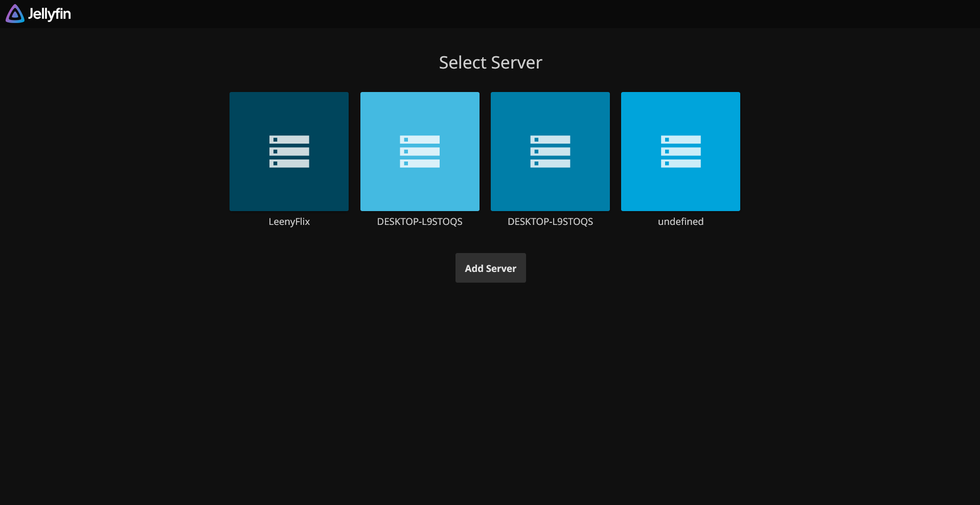Click the server rack icon on LeenyFlix card
Image resolution: width=980 pixels, height=505 pixels.
(289, 151)
